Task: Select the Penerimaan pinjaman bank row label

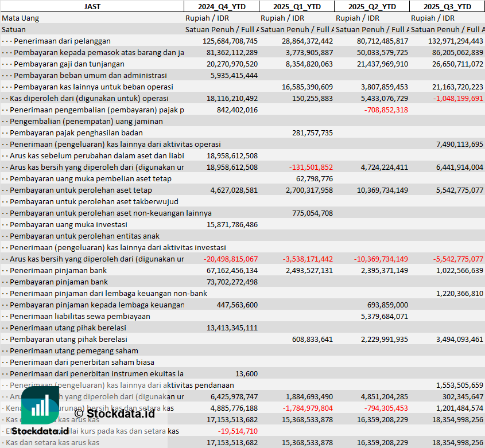Action: pos(58,270)
